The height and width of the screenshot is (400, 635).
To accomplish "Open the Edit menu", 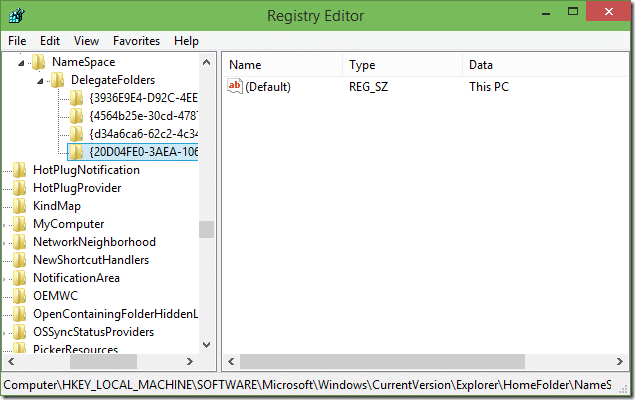I will pos(50,41).
